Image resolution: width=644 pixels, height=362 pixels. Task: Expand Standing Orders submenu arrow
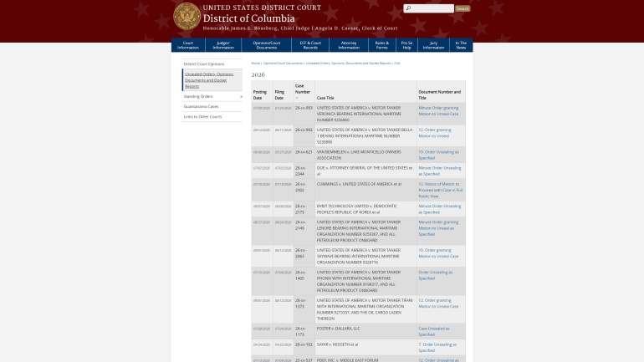pos(241,96)
